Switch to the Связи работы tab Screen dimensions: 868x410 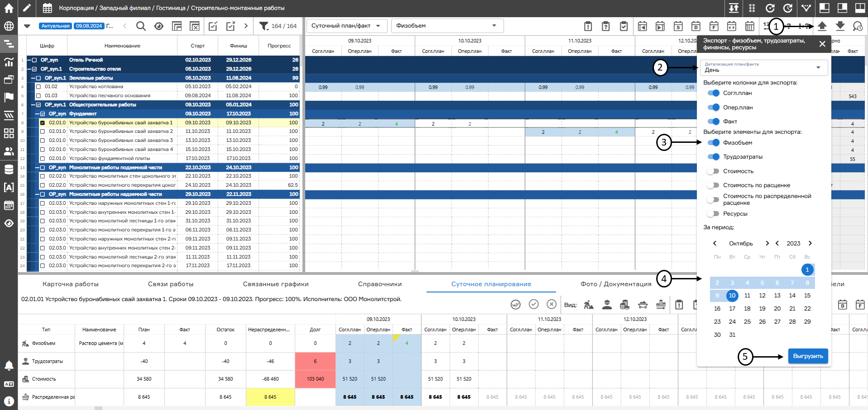171,284
